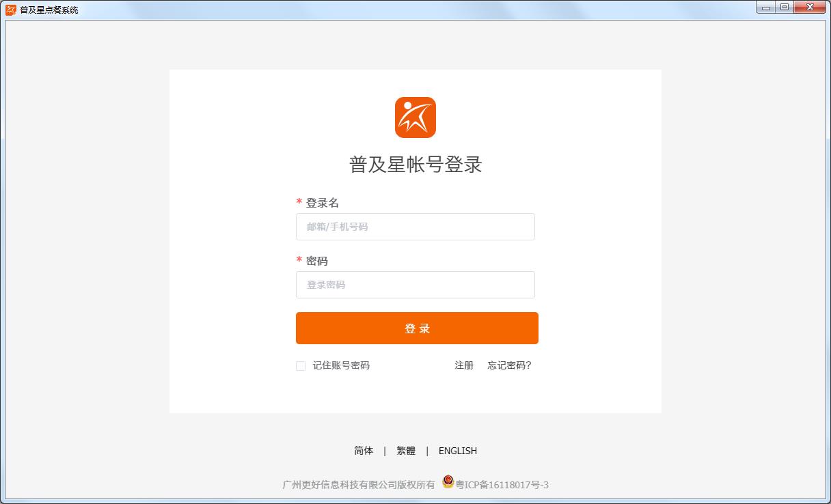The width and height of the screenshot is (831, 504).
Task: Minimize the 普及星点餐系统 window
Action: 766,8
